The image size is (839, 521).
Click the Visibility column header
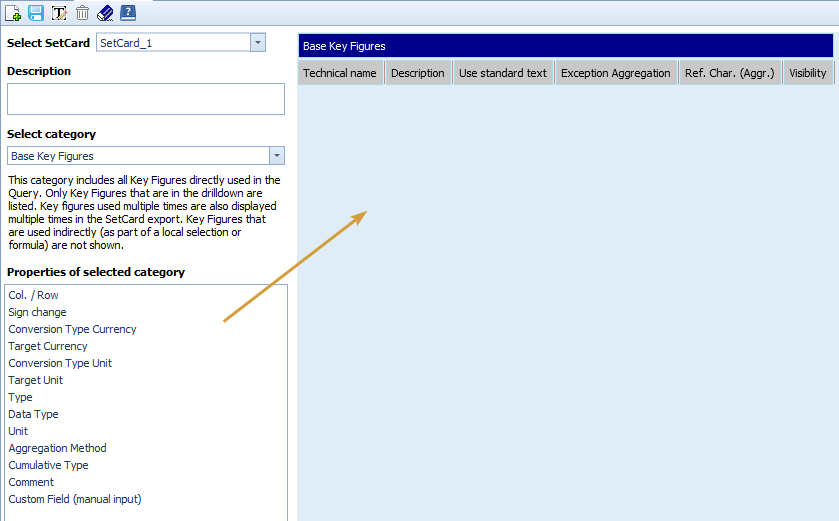[x=807, y=73]
